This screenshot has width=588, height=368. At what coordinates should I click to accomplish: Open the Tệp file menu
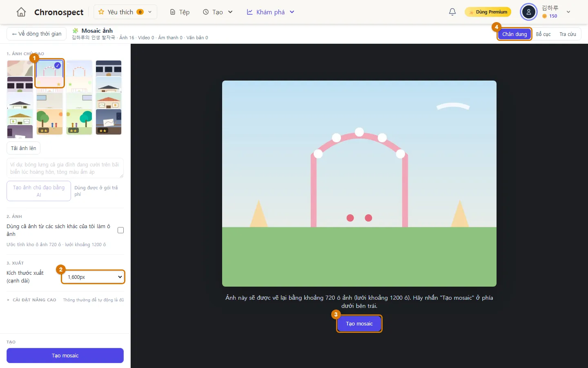[180, 12]
